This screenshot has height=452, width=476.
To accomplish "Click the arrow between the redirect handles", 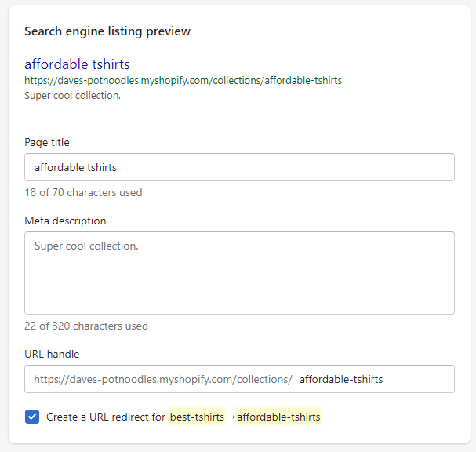I will [x=231, y=417].
